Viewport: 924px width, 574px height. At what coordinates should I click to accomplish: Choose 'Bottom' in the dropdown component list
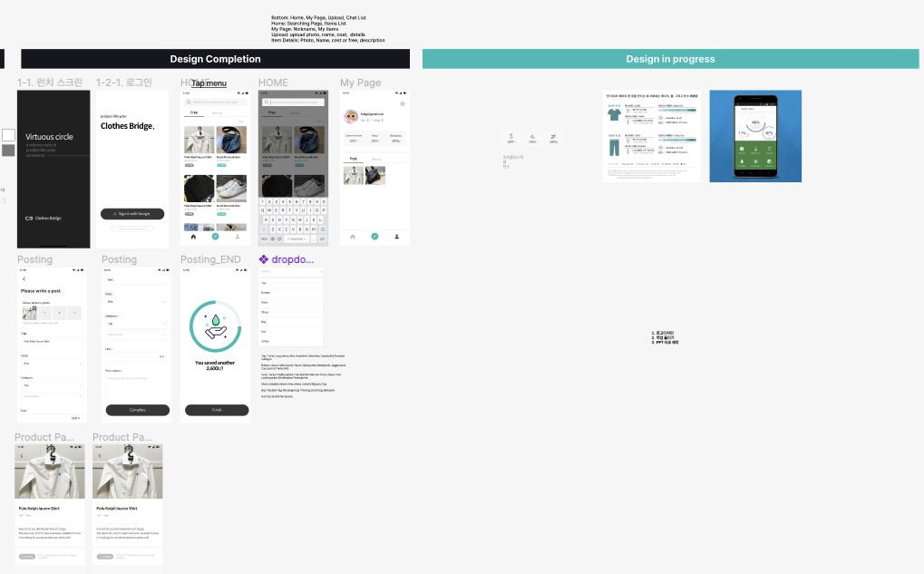[x=291, y=292]
